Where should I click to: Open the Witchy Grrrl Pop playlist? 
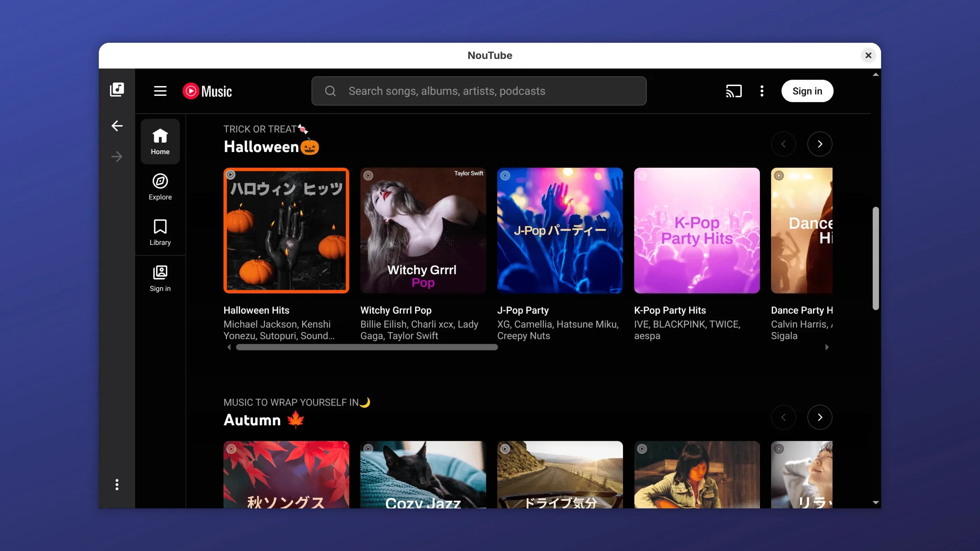point(423,231)
